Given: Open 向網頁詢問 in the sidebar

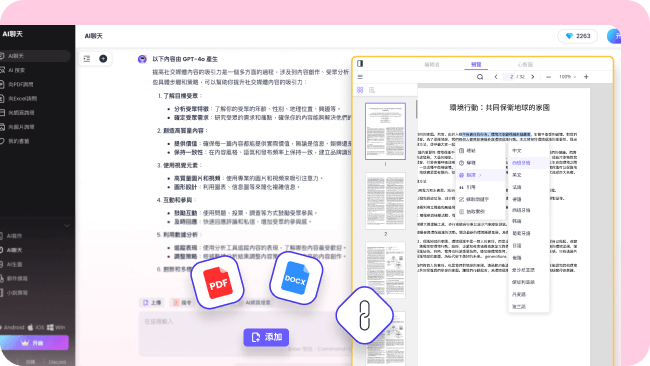Looking at the screenshot, I should pos(21,113).
